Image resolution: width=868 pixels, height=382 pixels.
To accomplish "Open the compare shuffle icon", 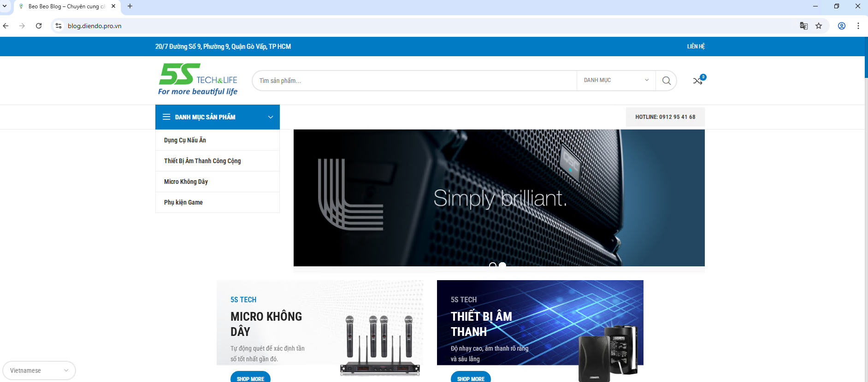I will pos(697,81).
